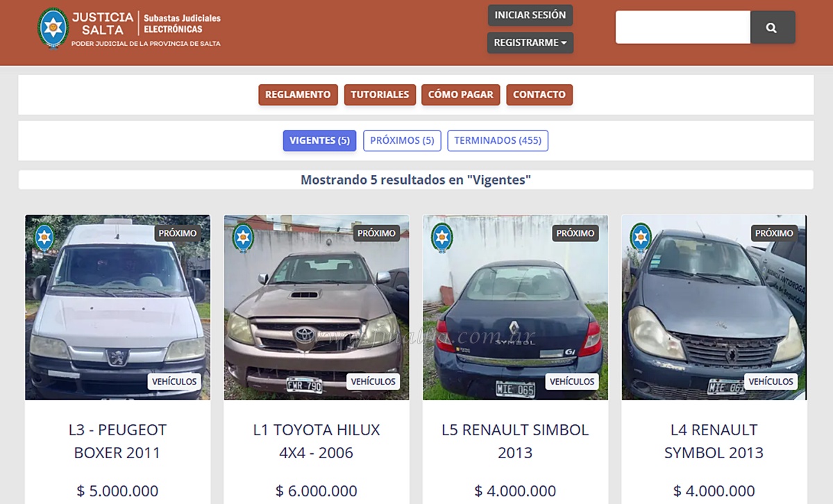Click the magnifying glass search icon
This screenshot has height=504, width=833.
772,28
